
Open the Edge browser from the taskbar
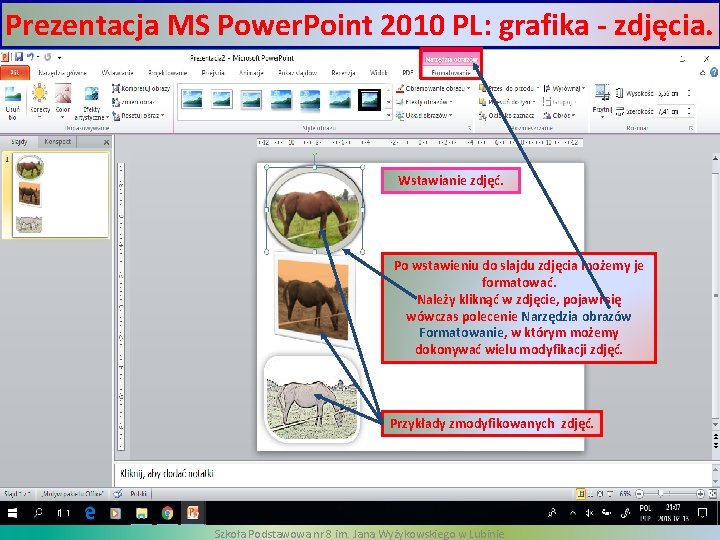tap(90, 513)
